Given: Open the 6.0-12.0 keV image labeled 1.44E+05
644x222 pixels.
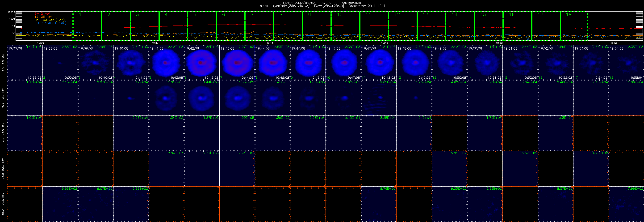Looking at the screenshot, I should [202, 98].
